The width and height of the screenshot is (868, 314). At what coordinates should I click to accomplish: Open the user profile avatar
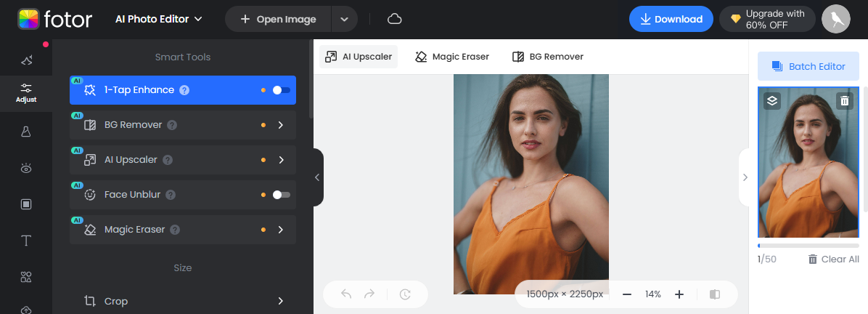pyautogui.click(x=836, y=19)
